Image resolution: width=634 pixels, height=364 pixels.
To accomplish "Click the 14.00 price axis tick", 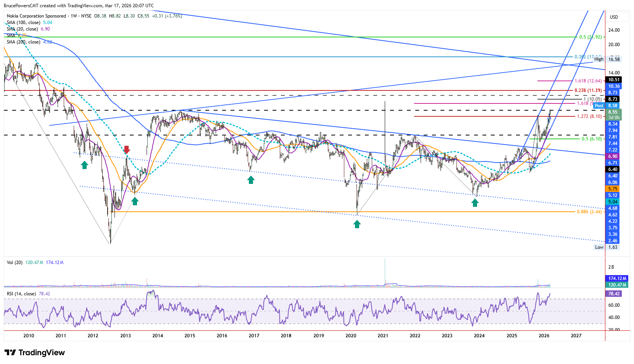I will pyautogui.click(x=614, y=73).
